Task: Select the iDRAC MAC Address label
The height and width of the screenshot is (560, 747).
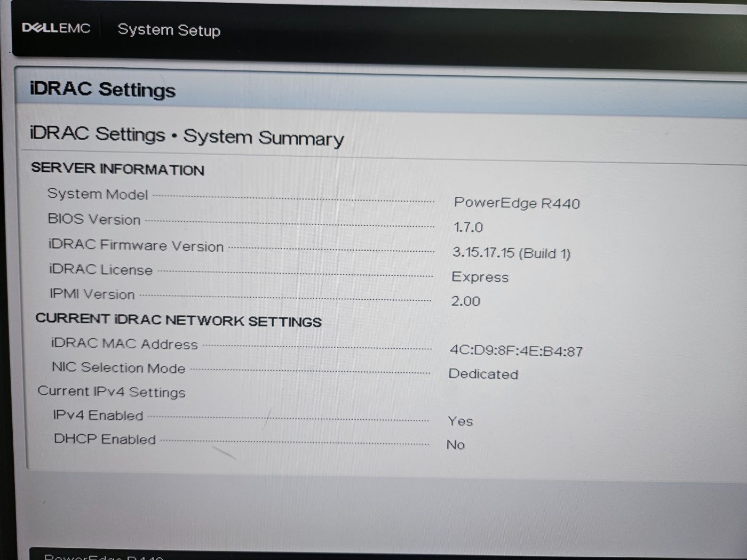Action: [124, 343]
